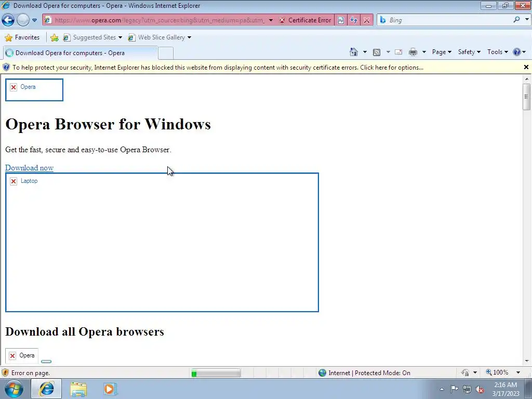Go back with the Back arrow button

click(x=8, y=20)
